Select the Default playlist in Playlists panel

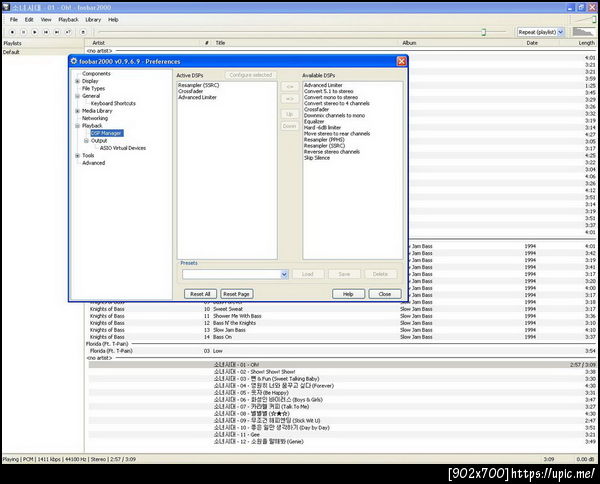(11, 52)
